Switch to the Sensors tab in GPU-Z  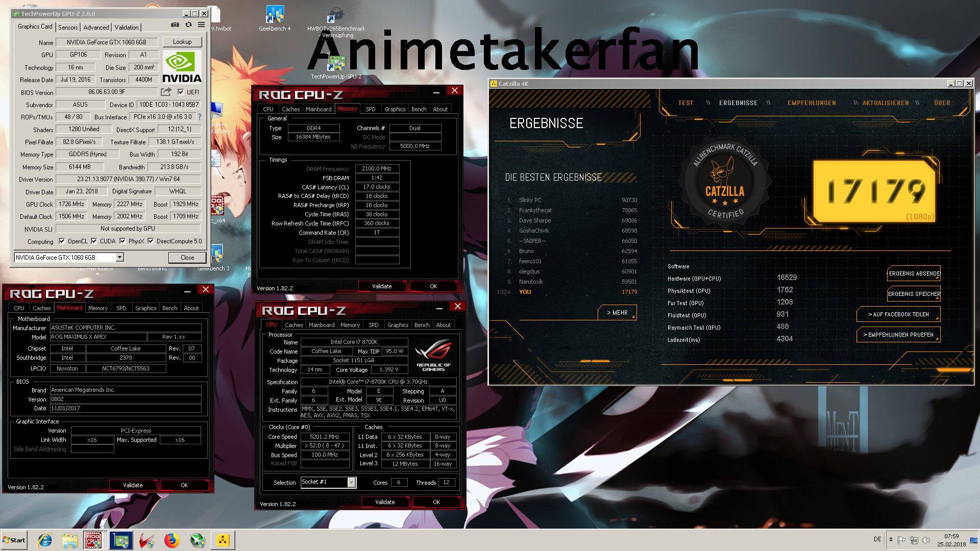pos(68,28)
